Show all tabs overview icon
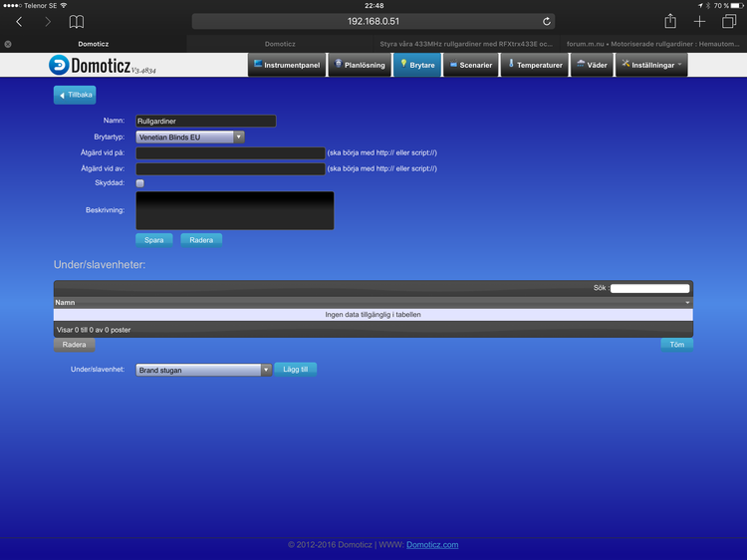This screenshot has height=560, width=747. tap(729, 21)
